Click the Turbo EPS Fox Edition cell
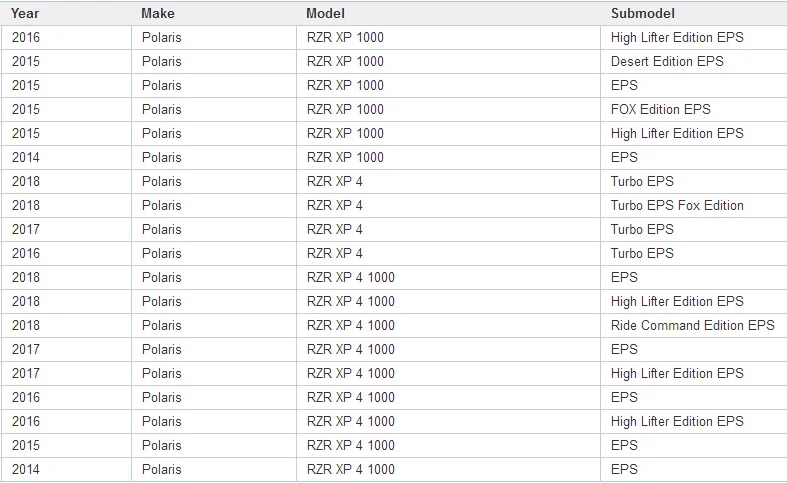 click(x=677, y=205)
